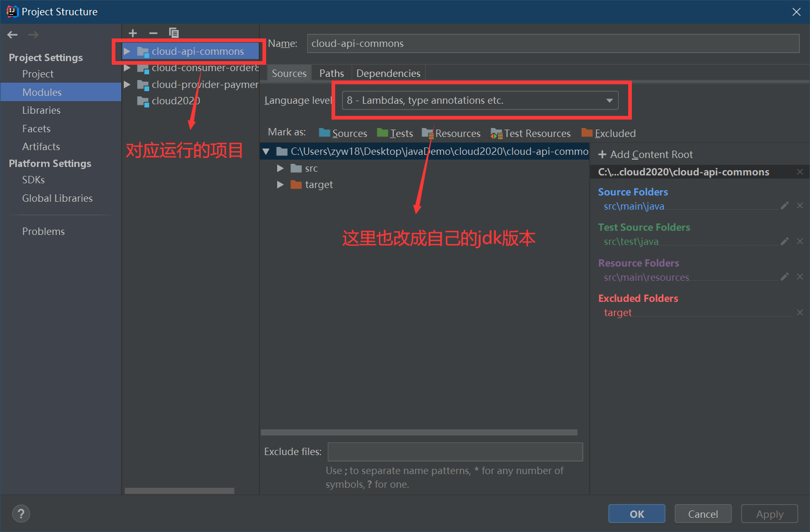Screen dimensions: 810x532
Task: Open Problems page
Action: click(43, 231)
